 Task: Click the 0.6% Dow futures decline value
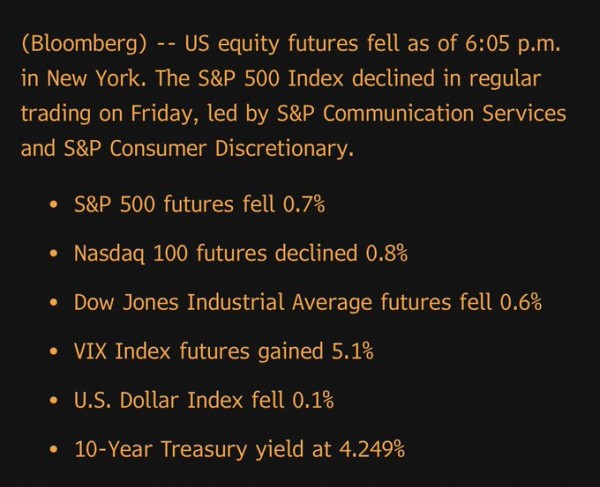click(x=519, y=303)
